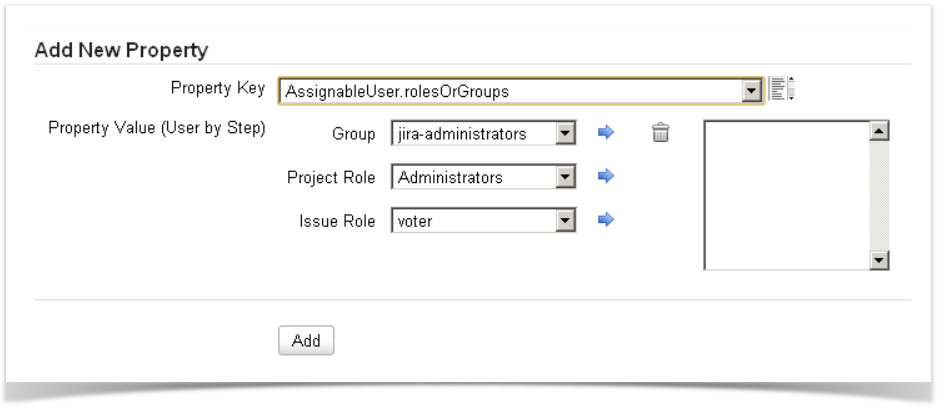Click the text list icon beside Property Key
Image resolution: width=945 pixels, height=411 pixels.
[781, 90]
